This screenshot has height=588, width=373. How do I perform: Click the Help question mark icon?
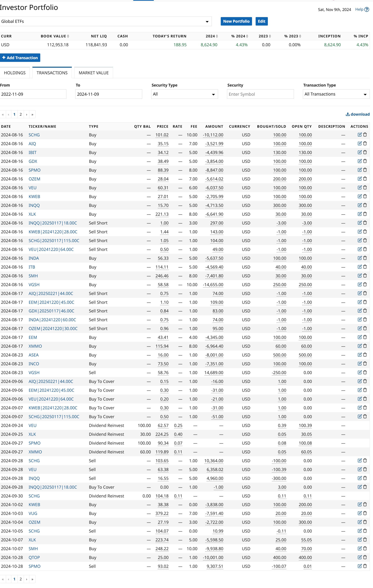(367, 9)
